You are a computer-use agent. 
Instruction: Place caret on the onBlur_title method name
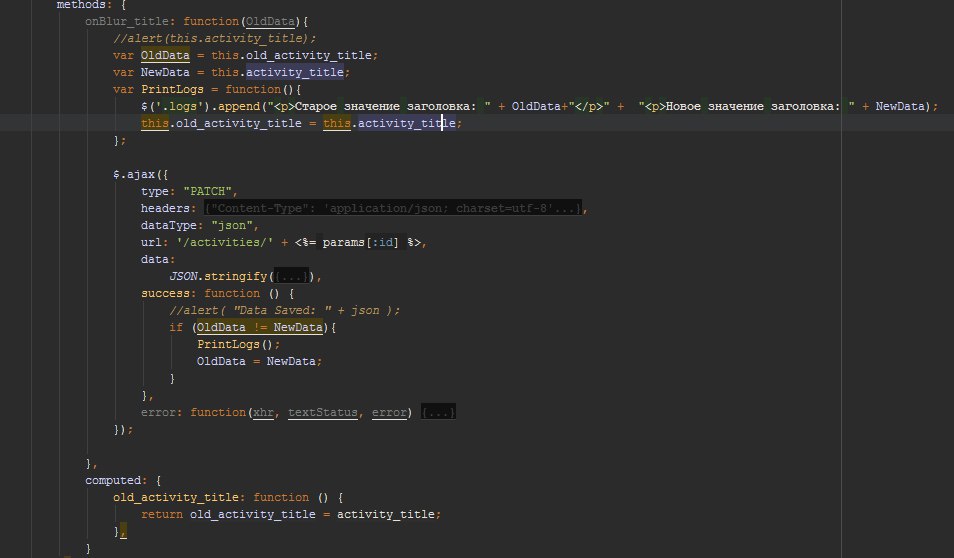[127, 21]
